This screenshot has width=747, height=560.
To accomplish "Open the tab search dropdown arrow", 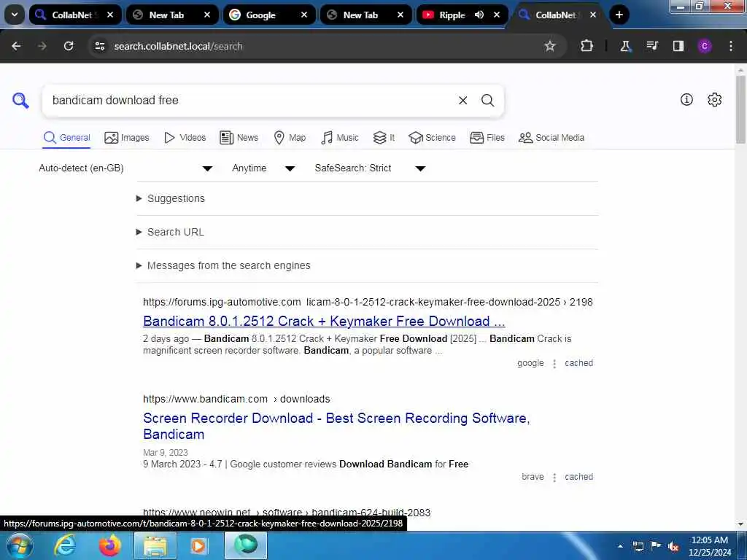I will tap(15, 15).
